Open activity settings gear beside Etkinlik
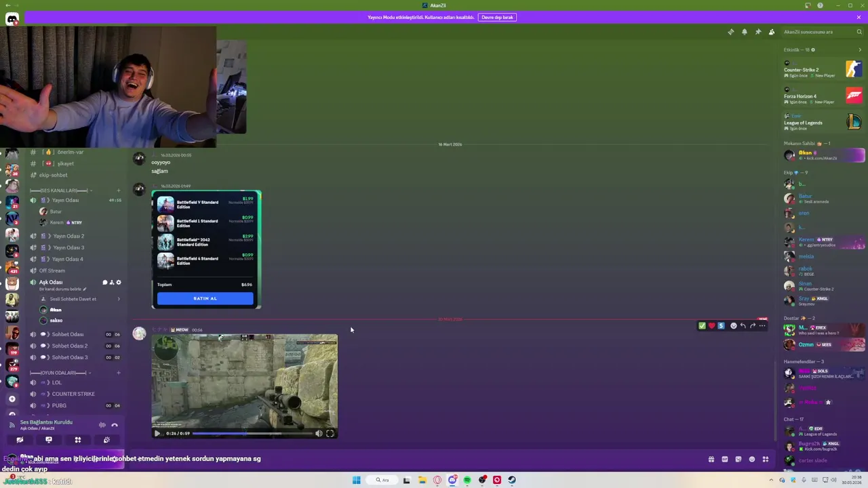868x488 pixels. (x=813, y=49)
